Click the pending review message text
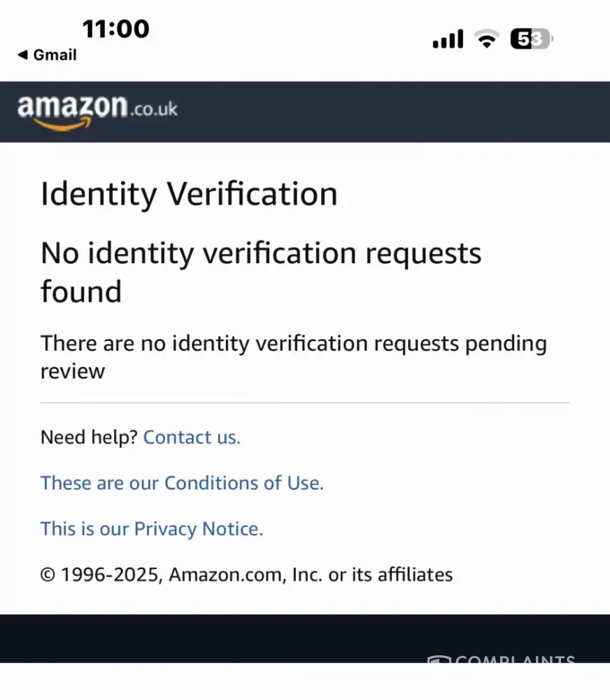 coord(293,356)
